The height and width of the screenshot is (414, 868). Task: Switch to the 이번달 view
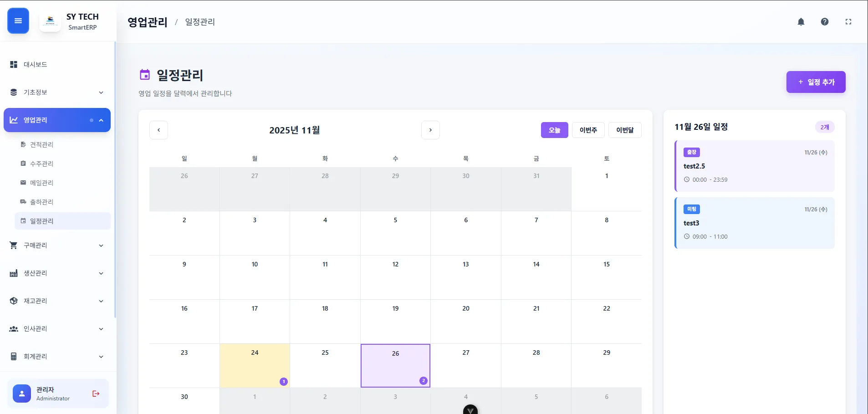(625, 130)
